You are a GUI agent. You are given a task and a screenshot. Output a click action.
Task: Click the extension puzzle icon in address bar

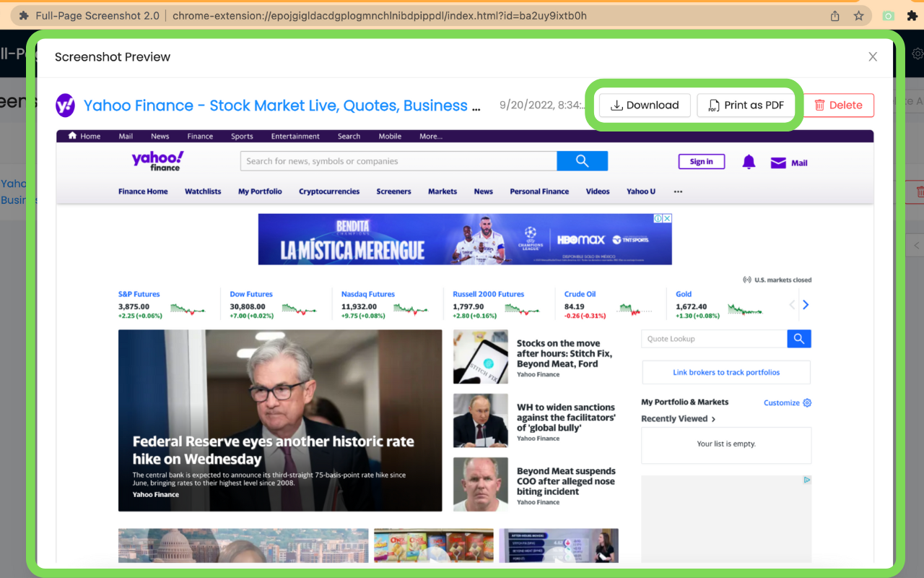(x=24, y=15)
